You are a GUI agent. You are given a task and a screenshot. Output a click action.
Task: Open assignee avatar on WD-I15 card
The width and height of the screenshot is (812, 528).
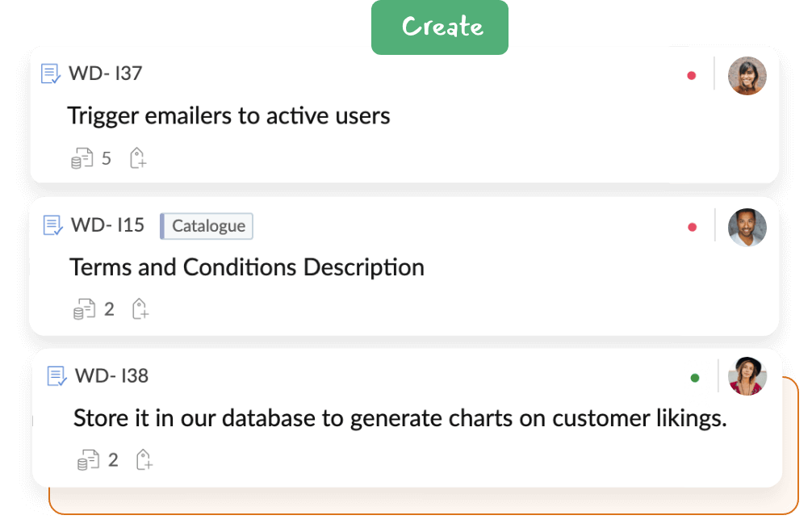(x=747, y=228)
